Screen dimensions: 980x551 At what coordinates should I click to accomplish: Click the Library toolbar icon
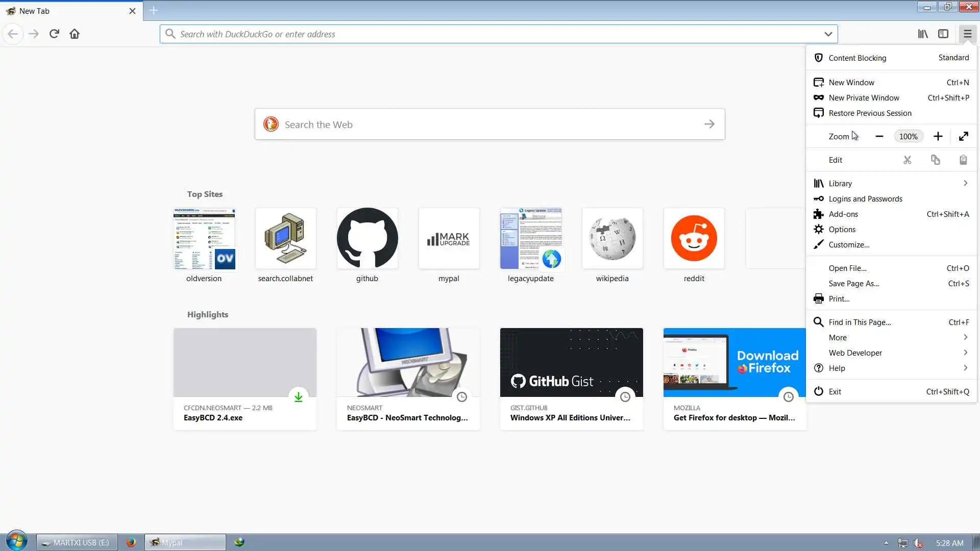(x=923, y=34)
